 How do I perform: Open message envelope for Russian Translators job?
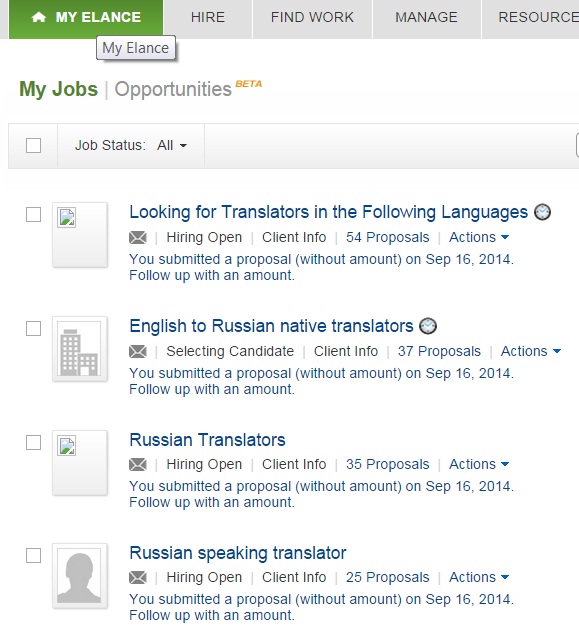coord(138,465)
